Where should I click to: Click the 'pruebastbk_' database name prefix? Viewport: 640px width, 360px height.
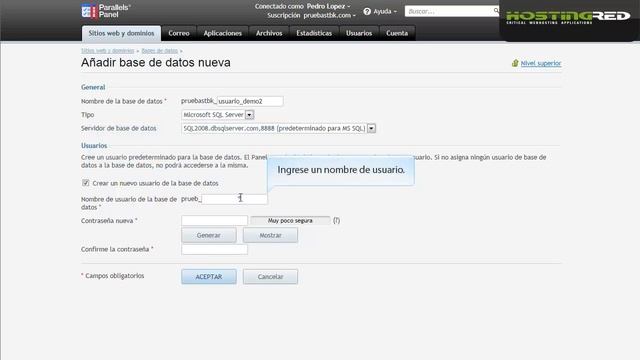[x=199, y=101]
